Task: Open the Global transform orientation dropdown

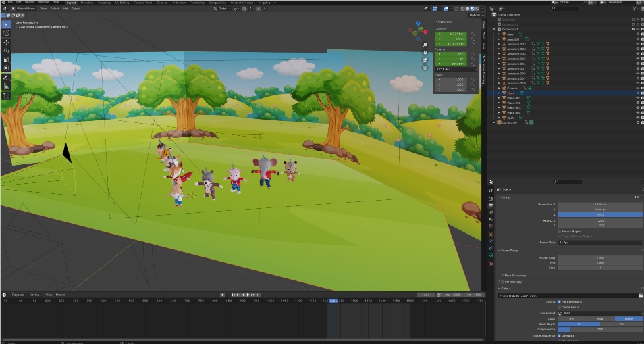Action: [223, 9]
